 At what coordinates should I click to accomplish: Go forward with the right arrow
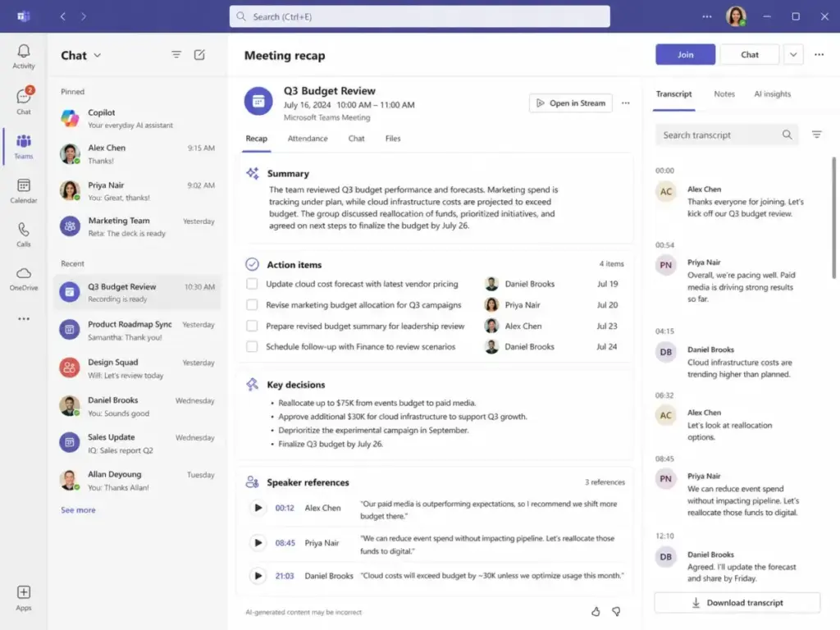84,16
